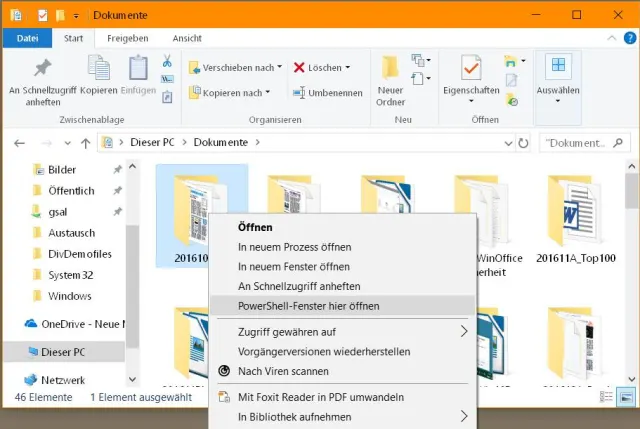
Task: Cut selection with the scissors icon
Action: coord(167,61)
